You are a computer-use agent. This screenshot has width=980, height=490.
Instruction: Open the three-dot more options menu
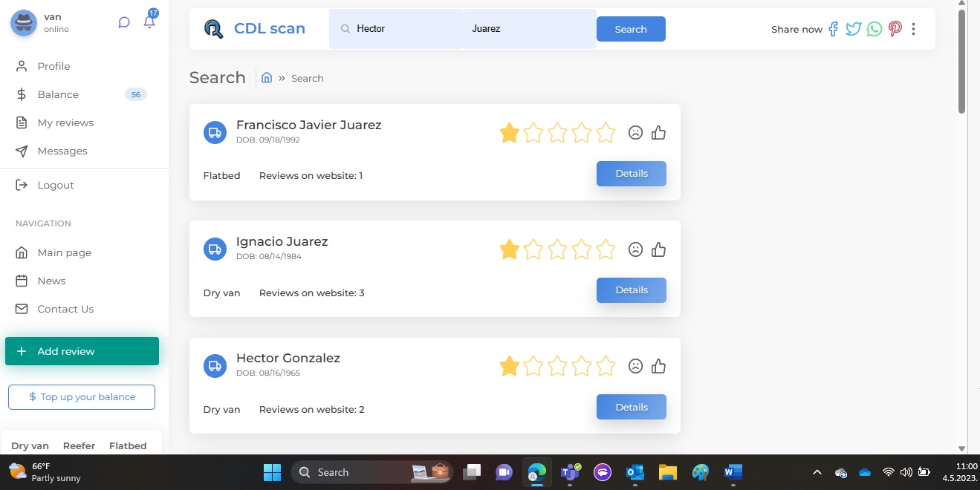pos(914,29)
